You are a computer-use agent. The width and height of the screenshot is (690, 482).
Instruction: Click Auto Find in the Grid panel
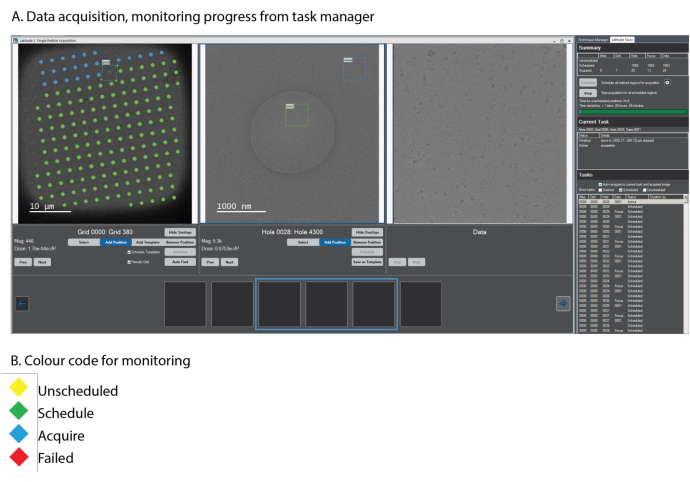coord(180,261)
